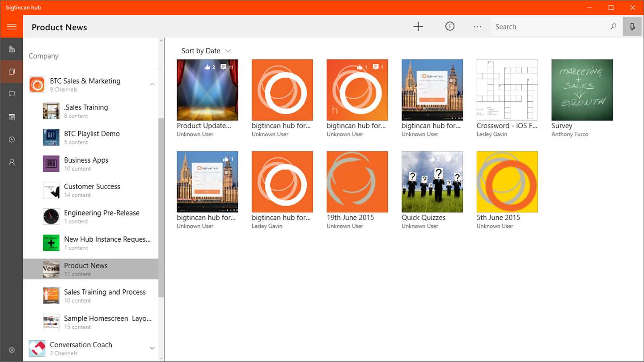This screenshot has height=362, width=644.
Task: Open the 19th June 2015 thumbnail
Action: coord(357,182)
